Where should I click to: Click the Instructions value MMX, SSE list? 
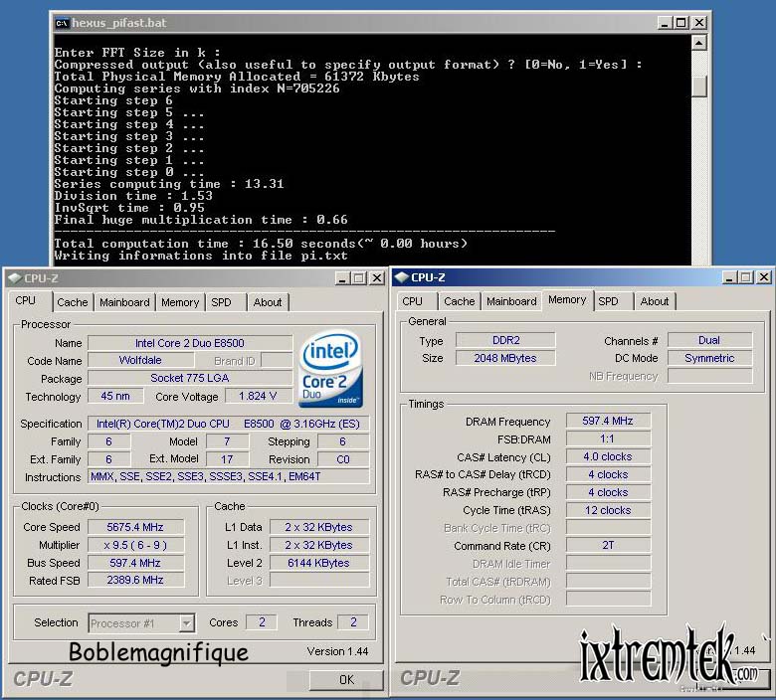pos(228,476)
